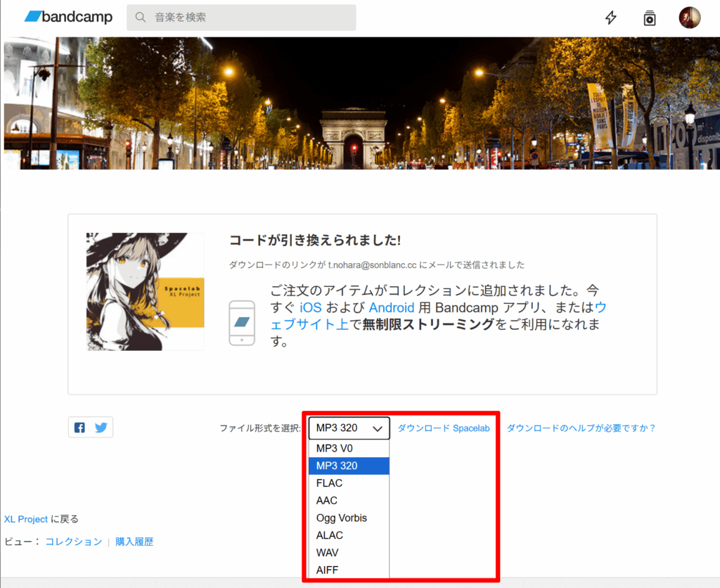Click the iOS app link
This screenshot has height=588, width=720.
[310, 307]
